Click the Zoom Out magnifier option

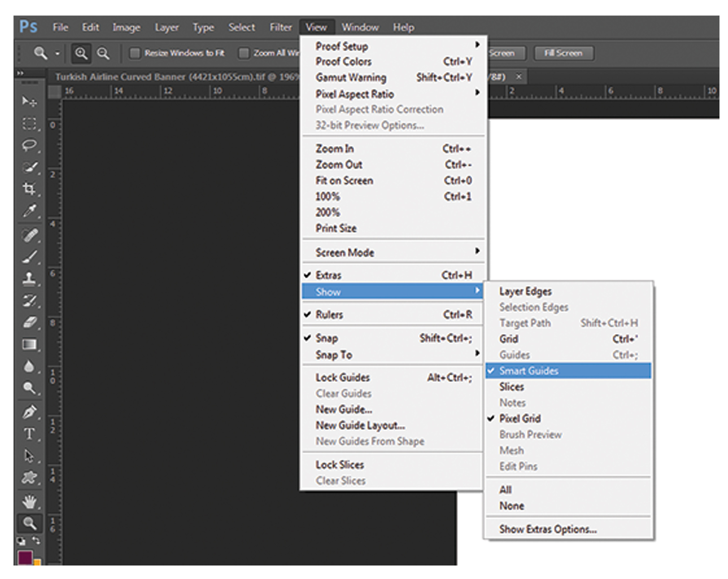(x=103, y=53)
